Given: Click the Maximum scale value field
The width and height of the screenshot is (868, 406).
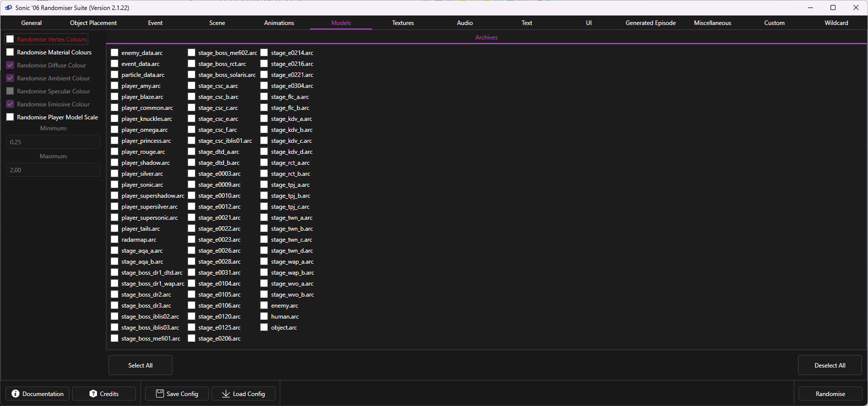Looking at the screenshot, I should click(53, 170).
